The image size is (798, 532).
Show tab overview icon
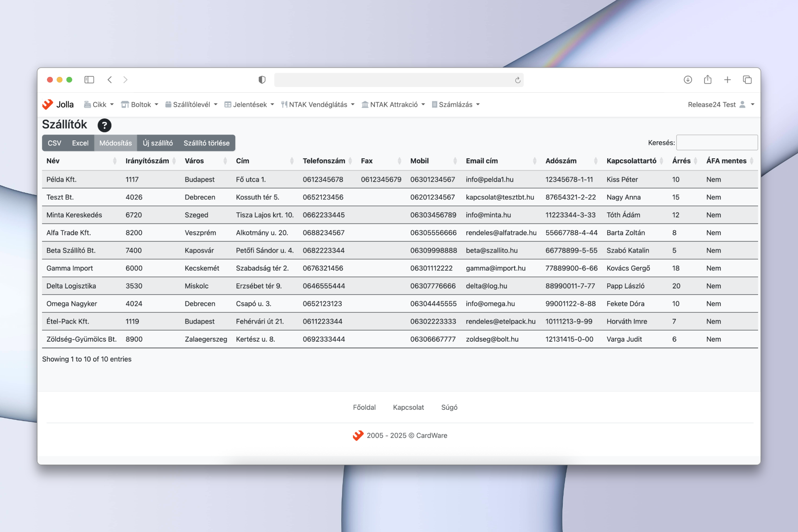[747, 80]
